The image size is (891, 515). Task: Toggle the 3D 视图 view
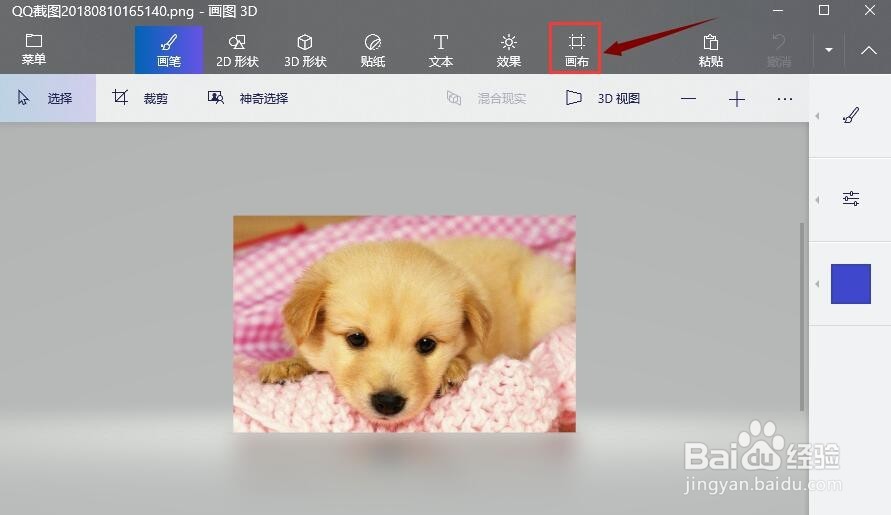click(x=603, y=98)
